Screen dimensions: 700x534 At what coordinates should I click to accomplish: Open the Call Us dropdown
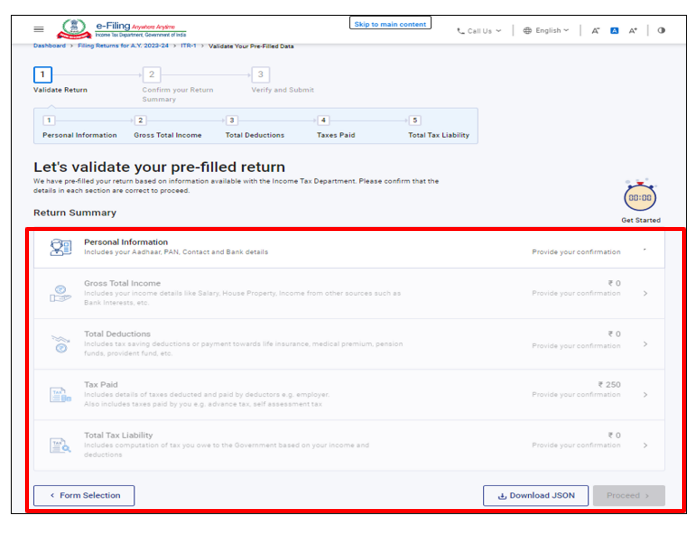(x=479, y=31)
